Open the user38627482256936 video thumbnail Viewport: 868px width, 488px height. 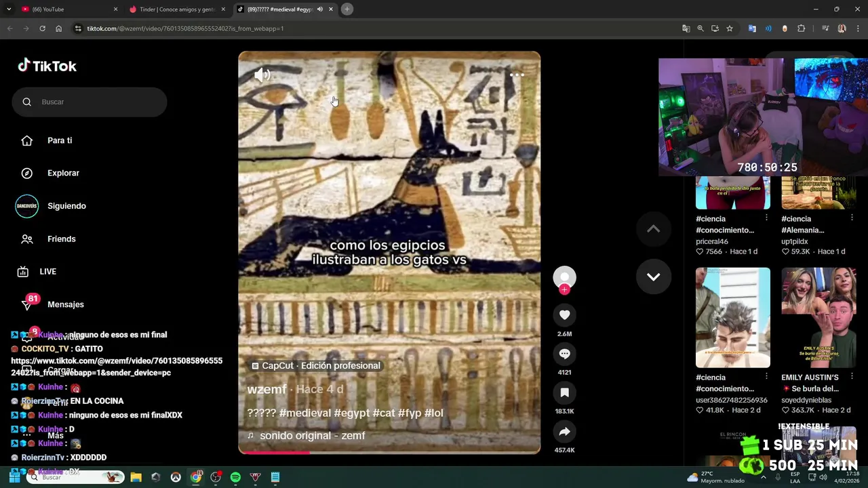(x=733, y=318)
